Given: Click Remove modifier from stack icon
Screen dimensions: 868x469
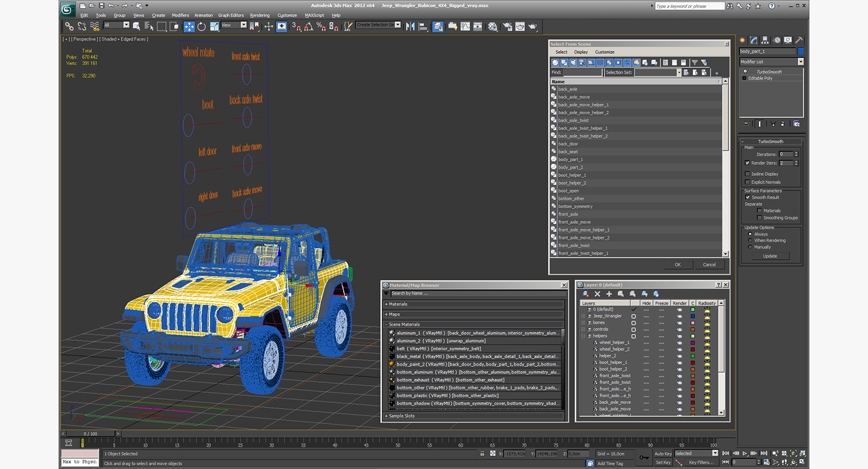Looking at the screenshot, I should coord(783,124).
